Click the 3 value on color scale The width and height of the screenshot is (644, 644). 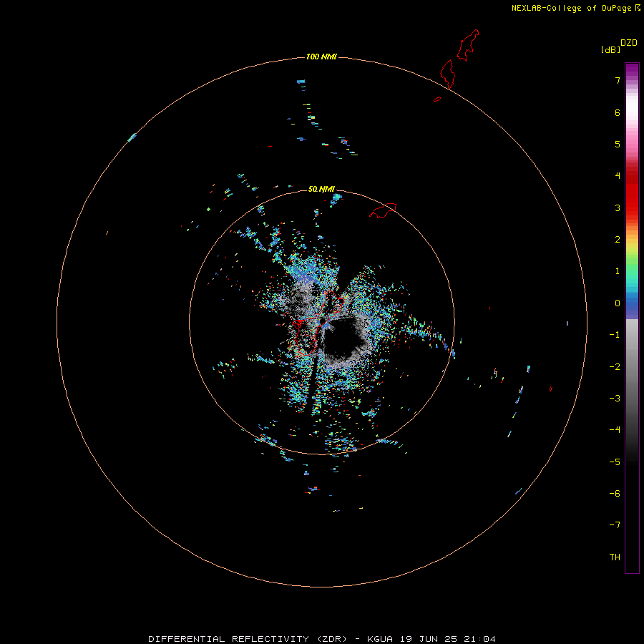(x=618, y=208)
